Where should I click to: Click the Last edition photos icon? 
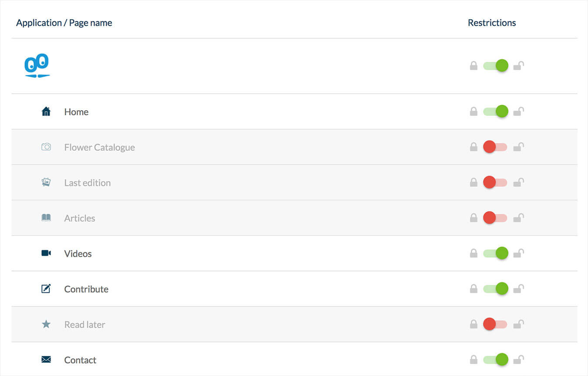(x=46, y=183)
